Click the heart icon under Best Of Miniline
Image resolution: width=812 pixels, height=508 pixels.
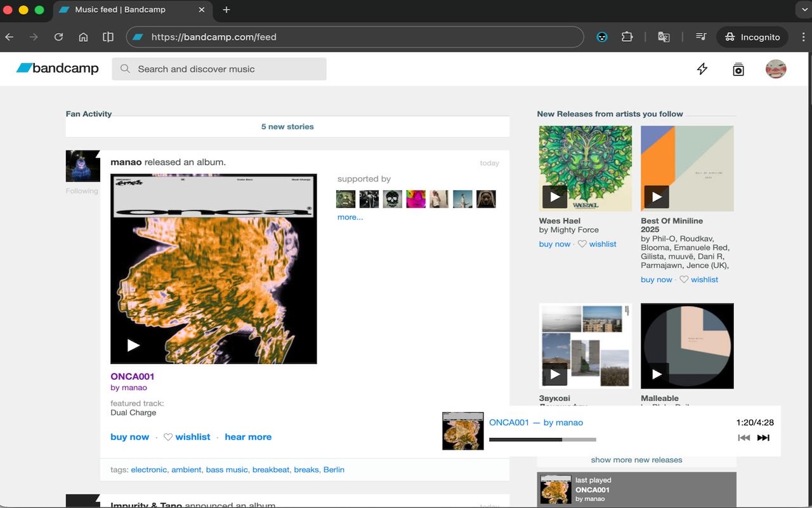click(x=684, y=279)
